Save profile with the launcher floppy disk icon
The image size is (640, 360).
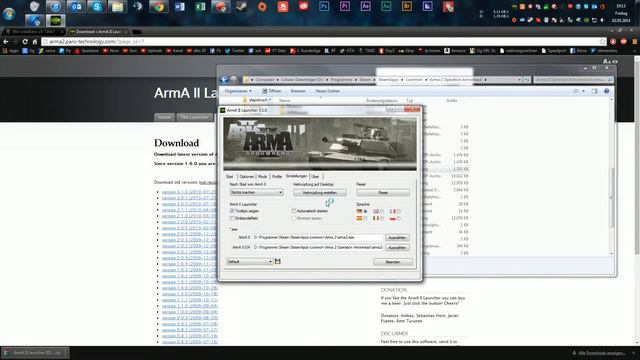click(278, 261)
